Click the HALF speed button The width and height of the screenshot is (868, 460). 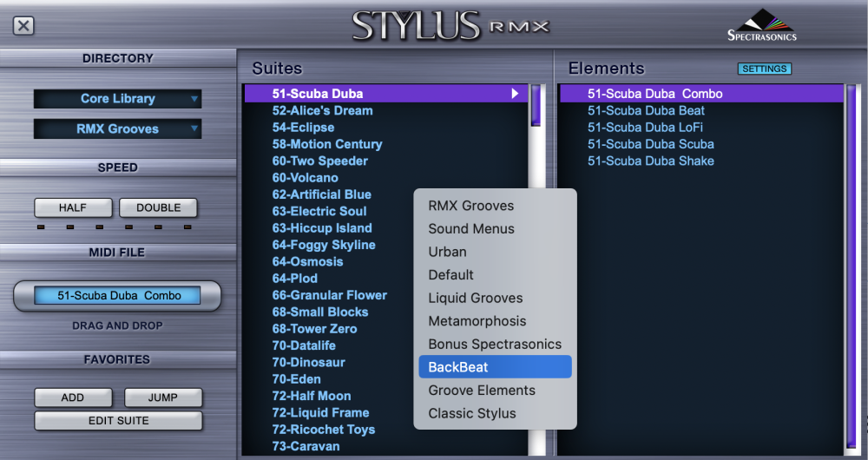coord(73,207)
